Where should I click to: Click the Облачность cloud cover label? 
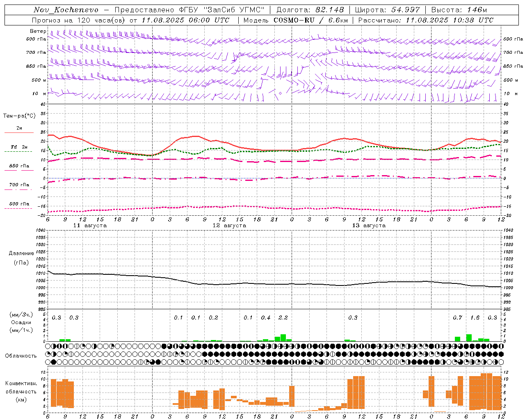coord(21,356)
